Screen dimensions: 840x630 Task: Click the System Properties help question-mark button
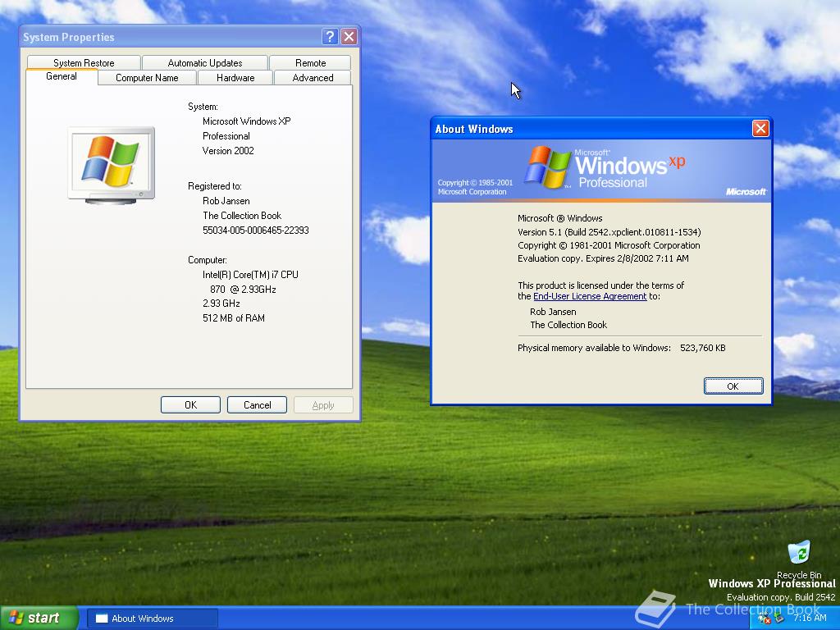(x=330, y=36)
